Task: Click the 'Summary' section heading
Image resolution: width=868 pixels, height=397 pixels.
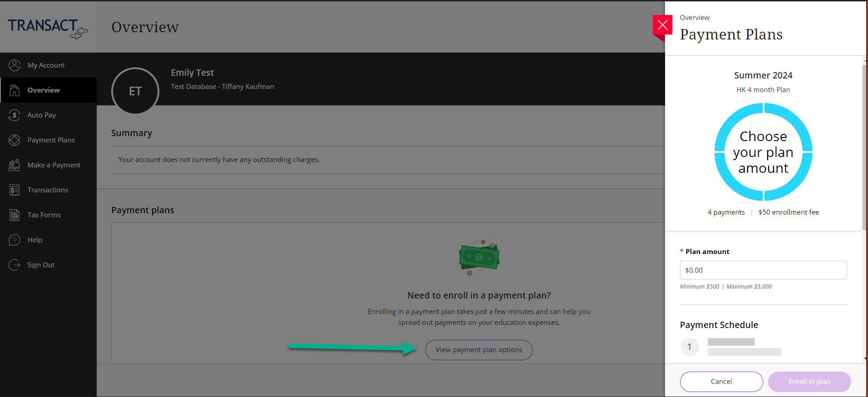Action: 132,133
